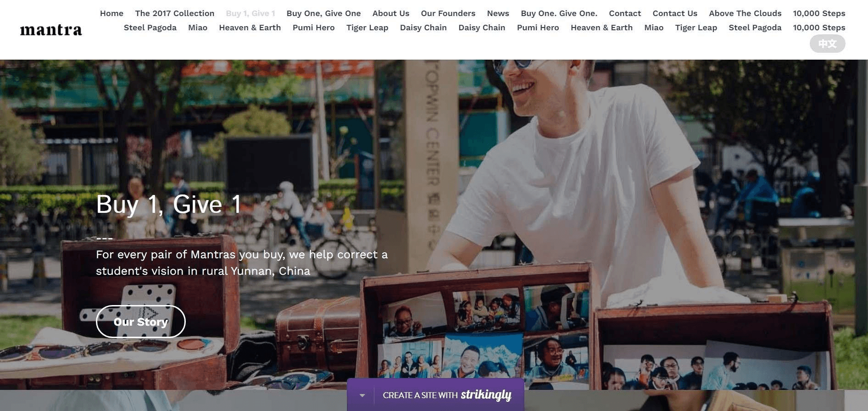Go to Above The Clouds page

point(746,13)
